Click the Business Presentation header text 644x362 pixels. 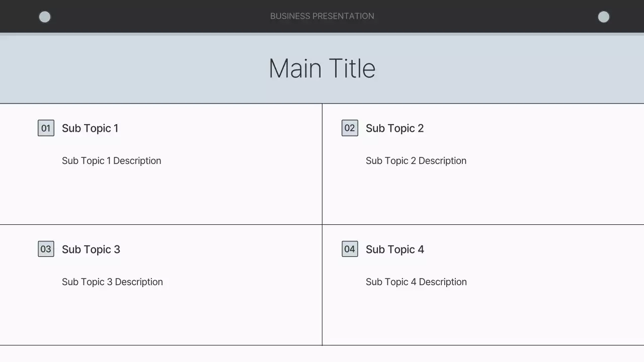pos(322,16)
